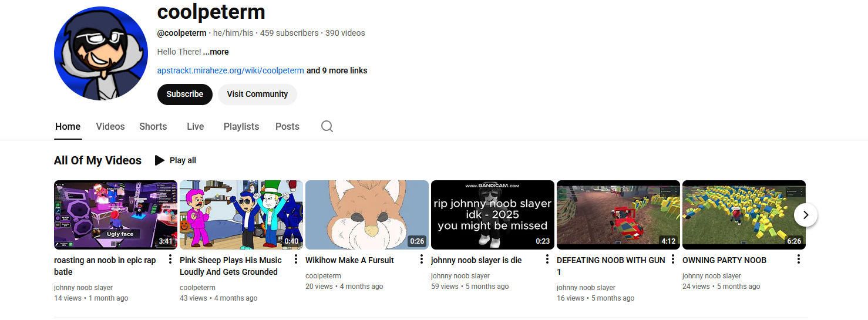Click the 390 videos text
The image size is (868, 320).
click(345, 33)
